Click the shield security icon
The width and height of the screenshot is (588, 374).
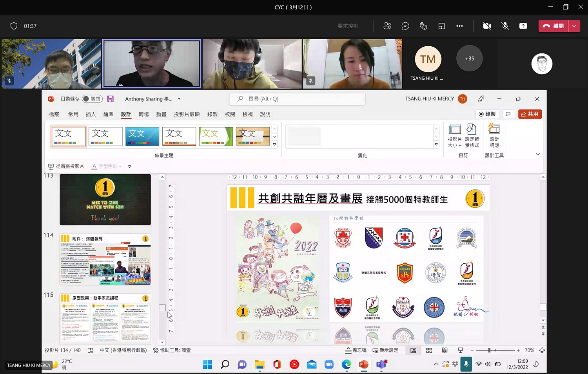pos(14,26)
